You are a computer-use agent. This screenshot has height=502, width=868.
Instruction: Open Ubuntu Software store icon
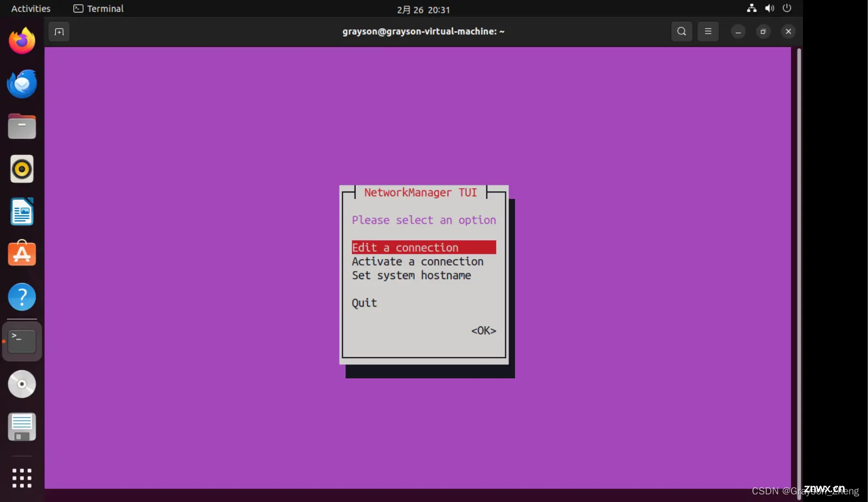pos(22,253)
